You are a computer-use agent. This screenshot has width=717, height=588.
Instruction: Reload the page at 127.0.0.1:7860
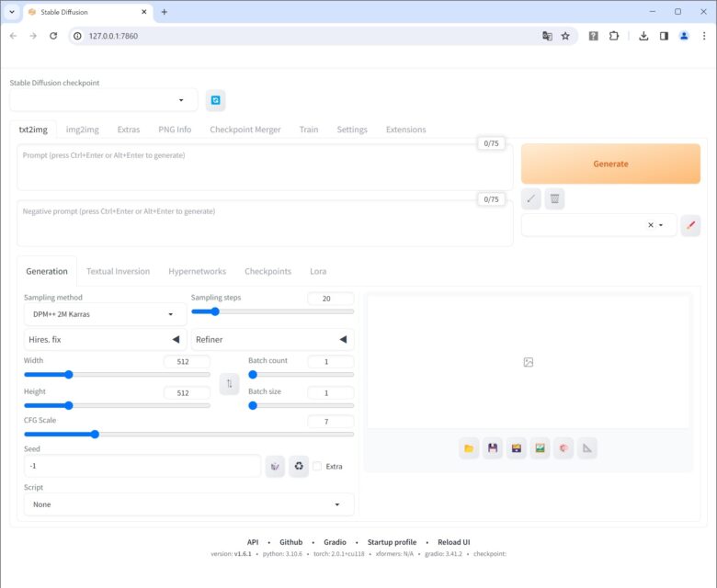click(53, 36)
